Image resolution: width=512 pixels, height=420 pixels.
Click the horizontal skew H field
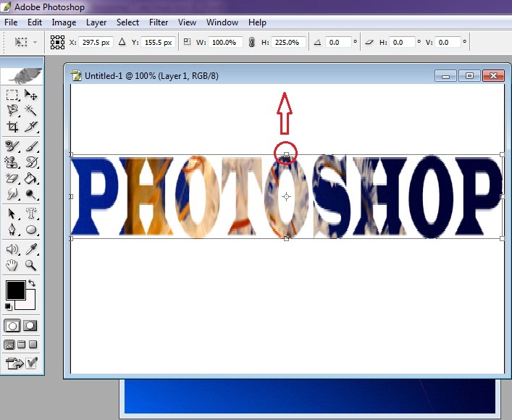coord(402,43)
